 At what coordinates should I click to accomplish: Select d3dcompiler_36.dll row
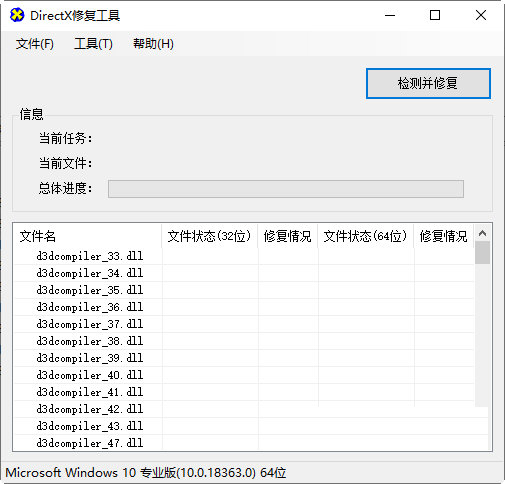tap(244, 307)
